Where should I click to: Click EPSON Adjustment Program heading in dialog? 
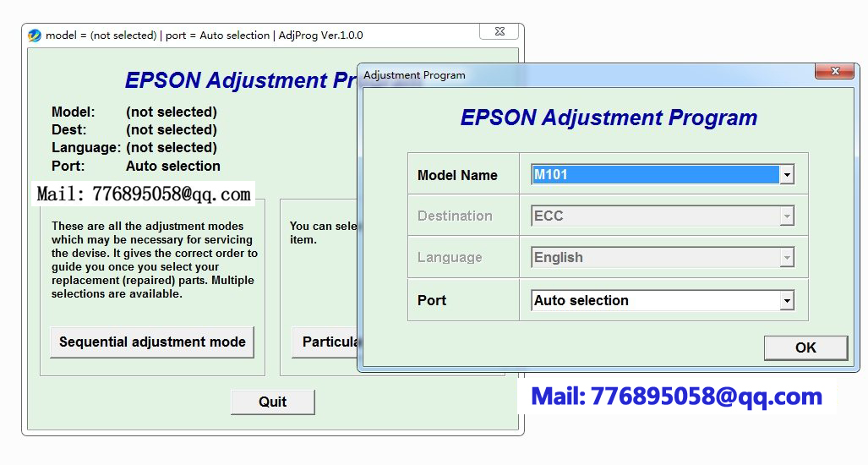pos(609,118)
